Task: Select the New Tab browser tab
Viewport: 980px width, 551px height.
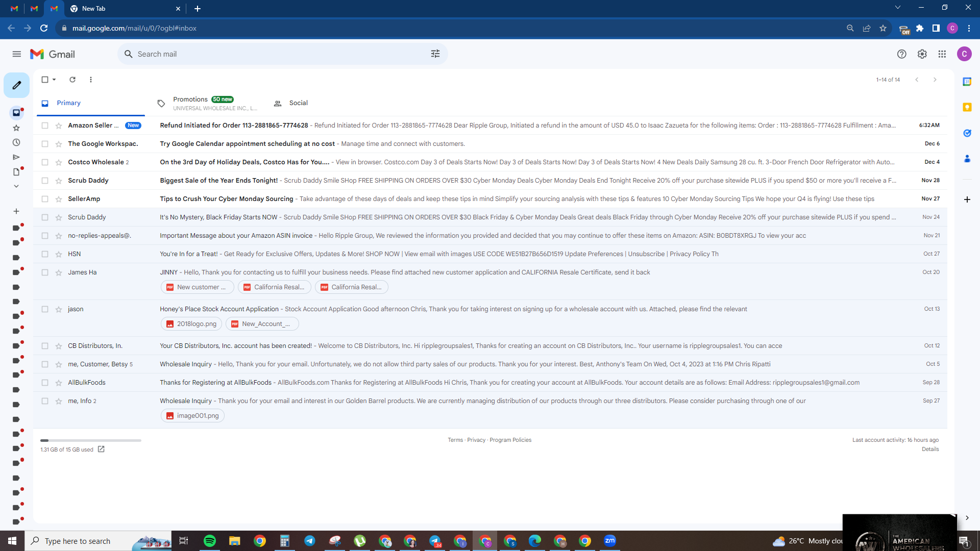Action: (x=125, y=9)
